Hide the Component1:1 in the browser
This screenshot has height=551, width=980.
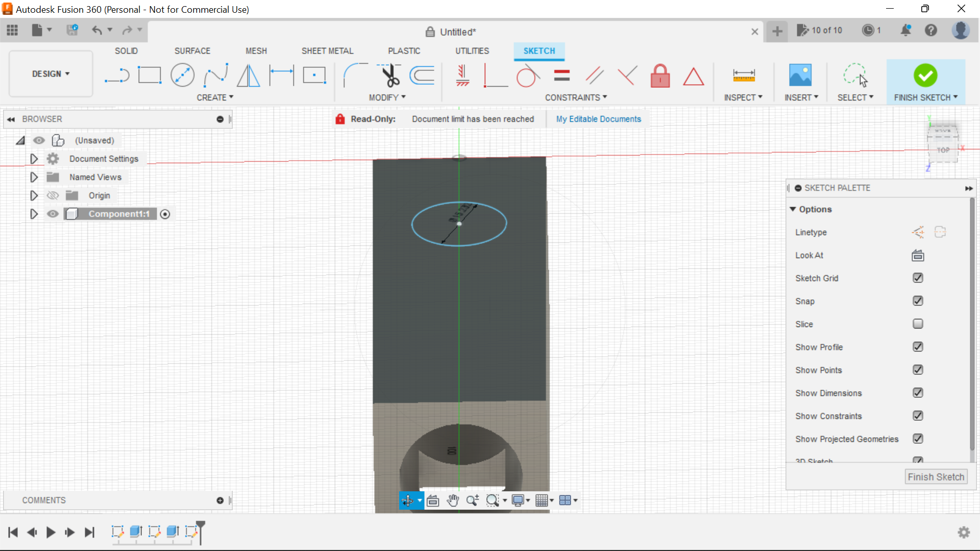pos(53,214)
